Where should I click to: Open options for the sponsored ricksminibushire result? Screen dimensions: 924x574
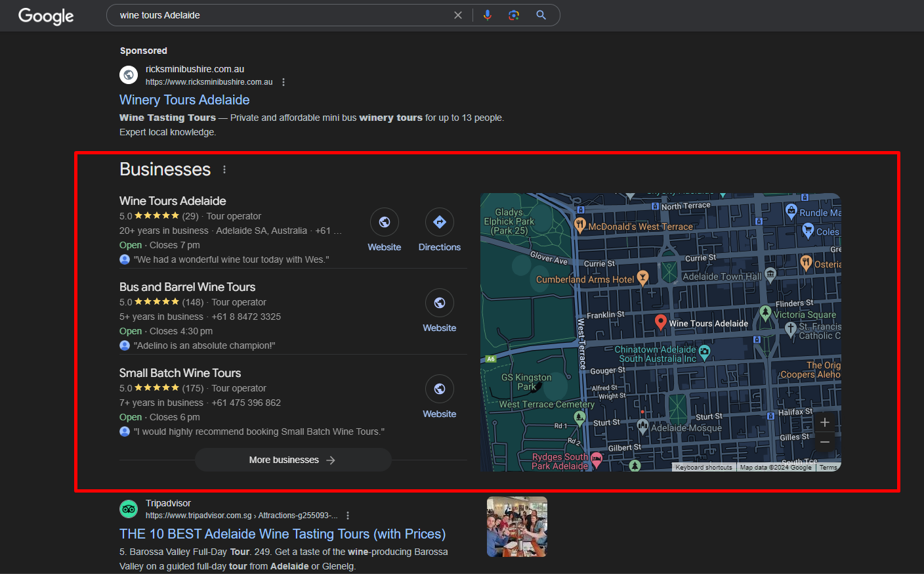[x=283, y=82]
